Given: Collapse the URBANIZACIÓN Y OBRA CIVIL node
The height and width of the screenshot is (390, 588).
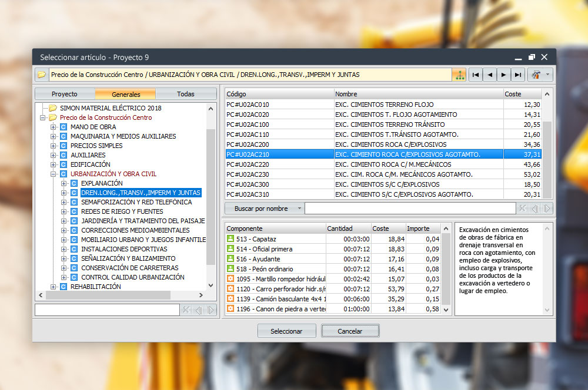Looking at the screenshot, I should pyautogui.click(x=54, y=174).
